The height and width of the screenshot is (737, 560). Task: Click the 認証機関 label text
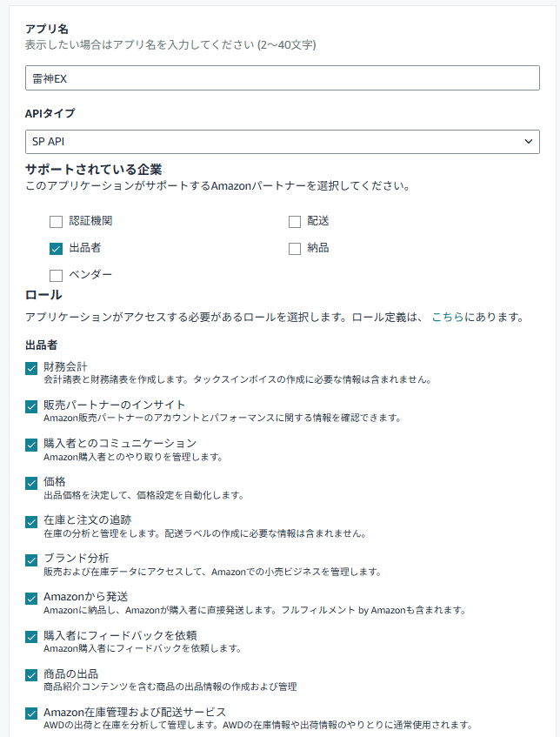point(90,221)
